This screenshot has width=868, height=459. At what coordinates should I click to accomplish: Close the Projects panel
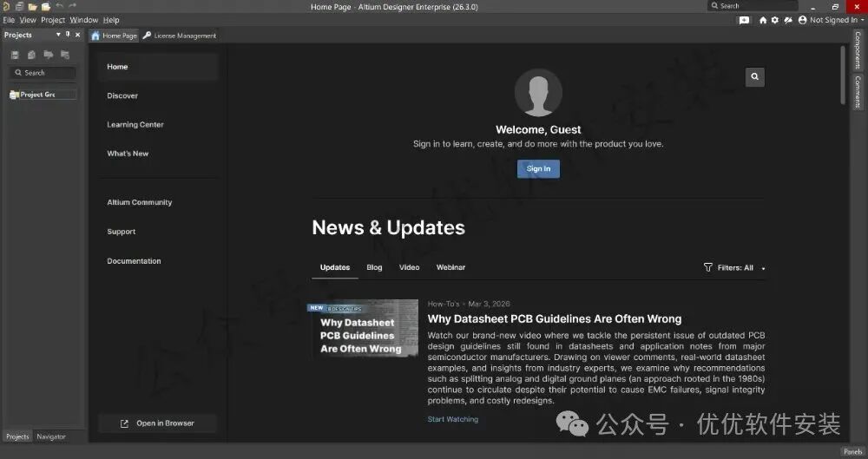click(x=77, y=35)
